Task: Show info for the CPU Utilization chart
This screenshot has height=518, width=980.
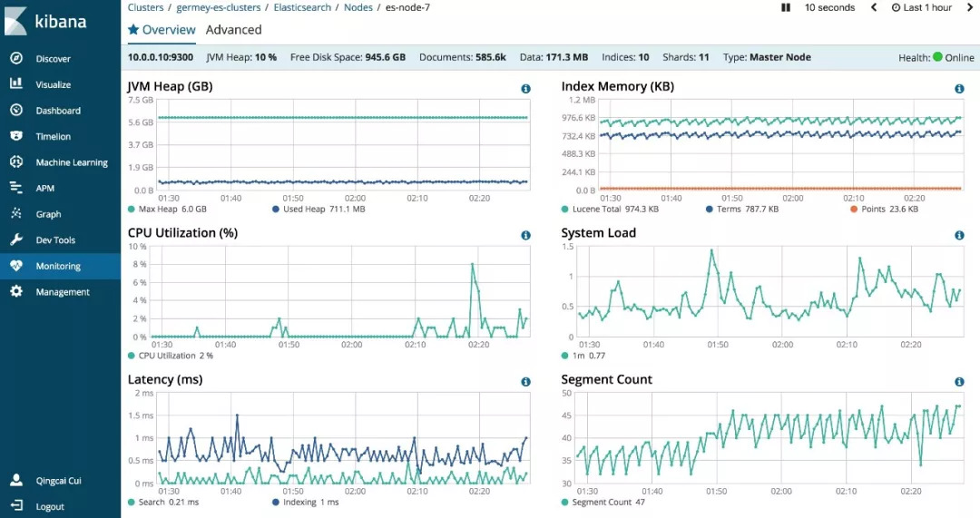Action: pos(525,235)
